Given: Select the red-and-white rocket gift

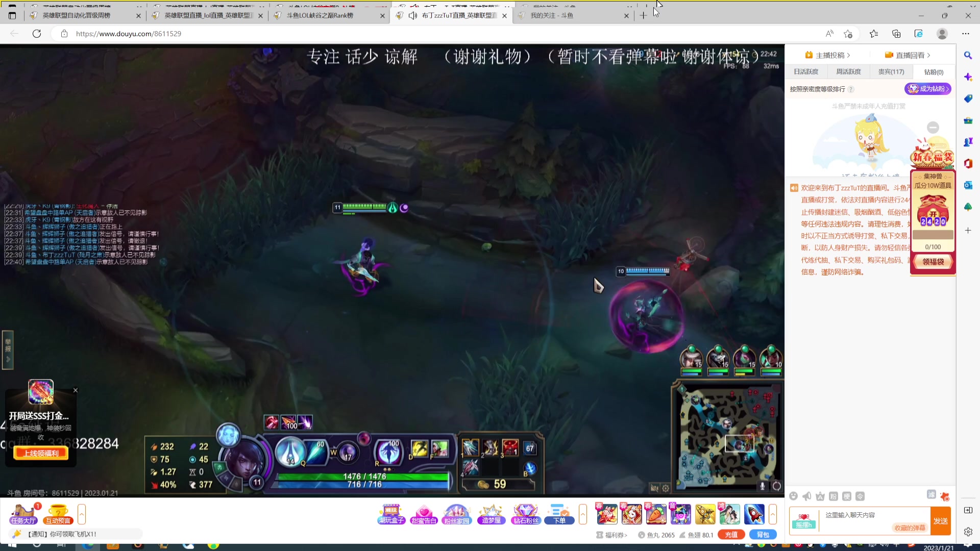Looking at the screenshot, I should (x=754, y=514).
